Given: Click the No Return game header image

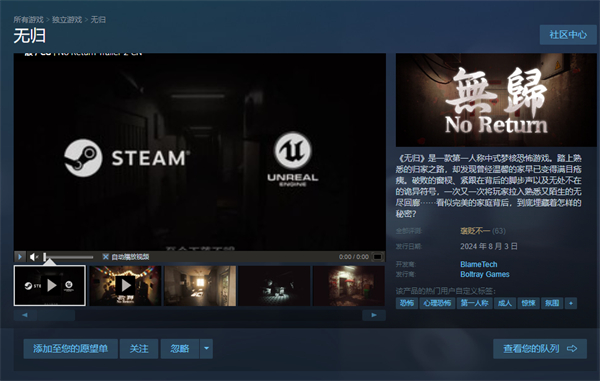Looking at the screenshot, I should tap(496, 100).
